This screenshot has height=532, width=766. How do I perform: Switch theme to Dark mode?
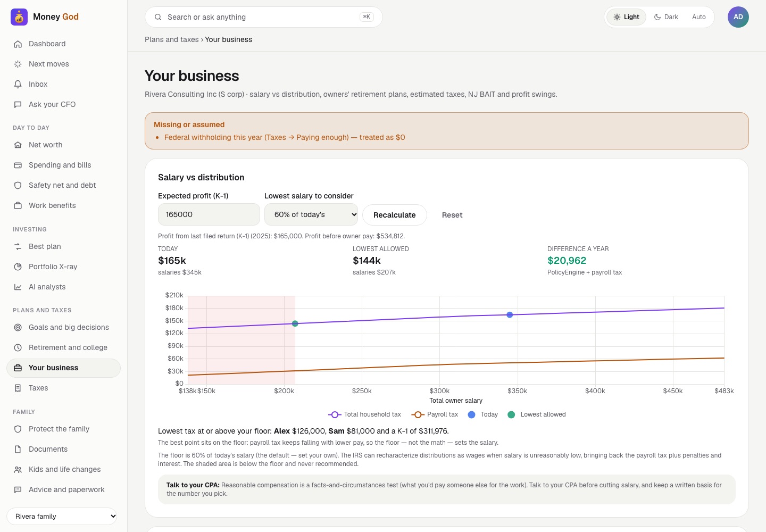(666, 17)
